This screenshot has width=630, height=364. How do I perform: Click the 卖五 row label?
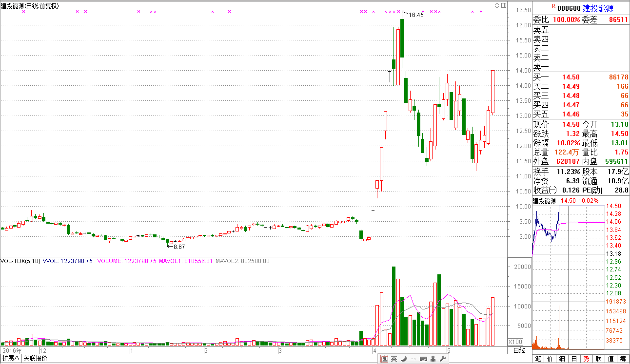click(x=541, y=30)
